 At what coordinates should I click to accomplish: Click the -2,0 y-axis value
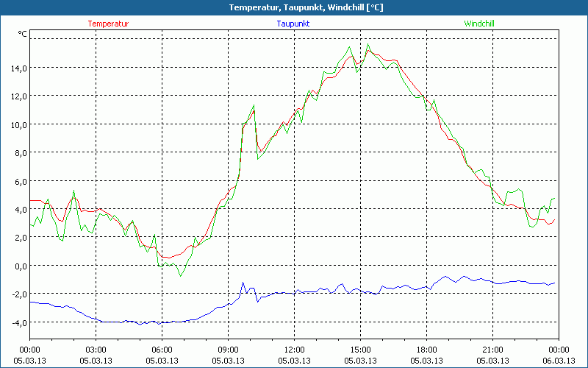point(20,294)
